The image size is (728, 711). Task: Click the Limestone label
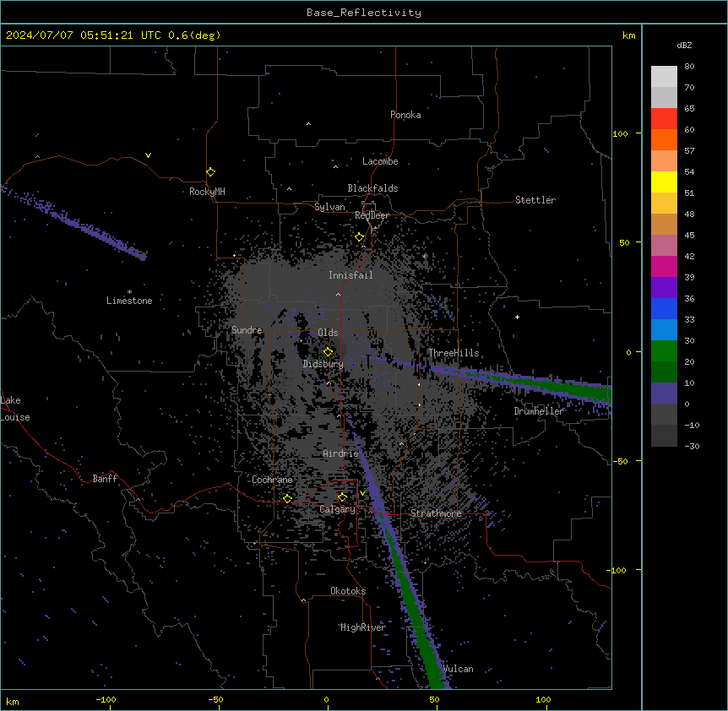129,301
